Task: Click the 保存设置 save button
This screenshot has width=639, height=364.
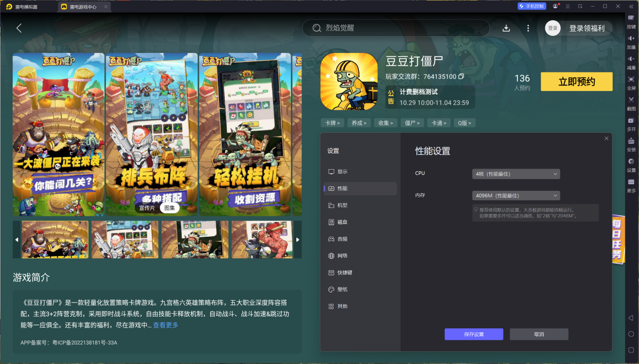Action: (x=474, y=334)
